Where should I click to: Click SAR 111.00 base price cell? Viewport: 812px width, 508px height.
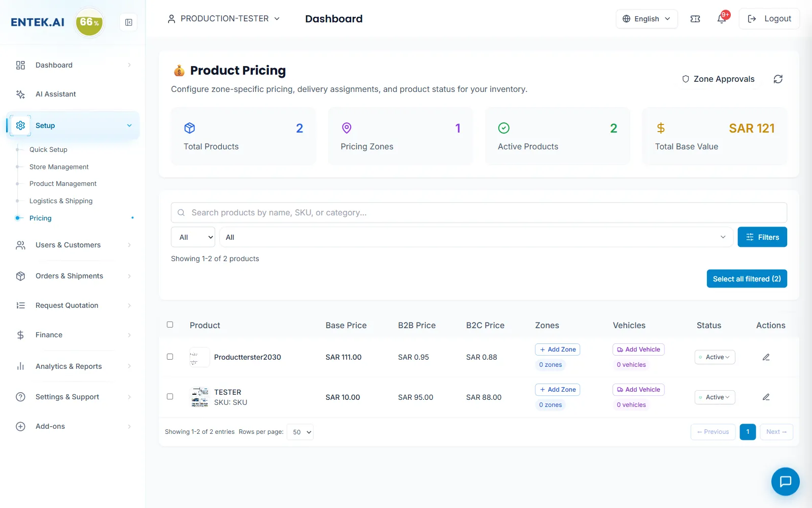point(344,357)
